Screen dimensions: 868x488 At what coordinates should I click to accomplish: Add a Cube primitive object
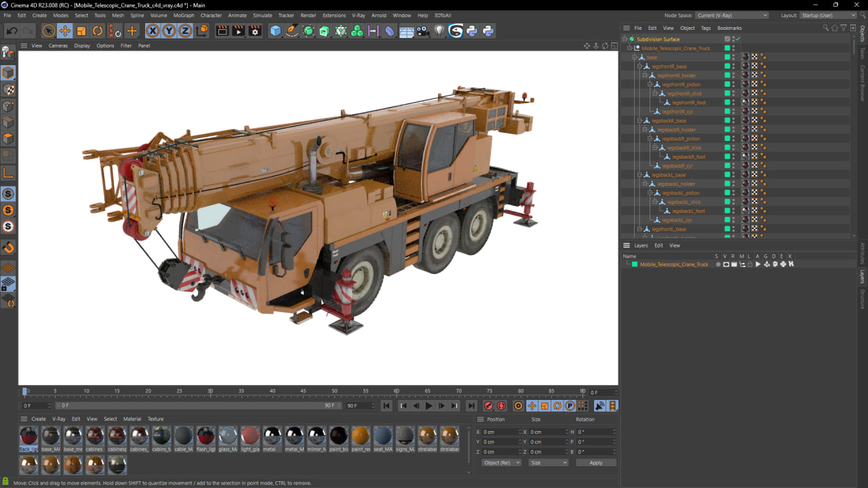tap(275, 30)
